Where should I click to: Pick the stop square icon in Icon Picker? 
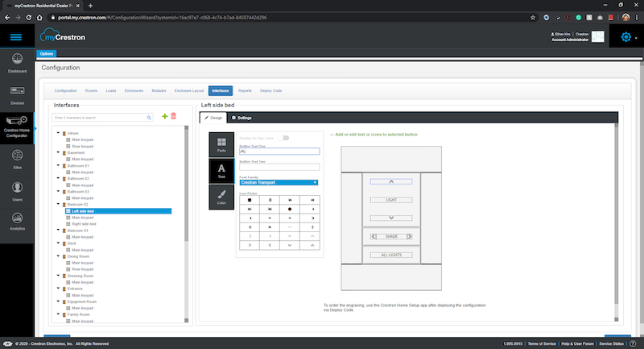point(250,200)
